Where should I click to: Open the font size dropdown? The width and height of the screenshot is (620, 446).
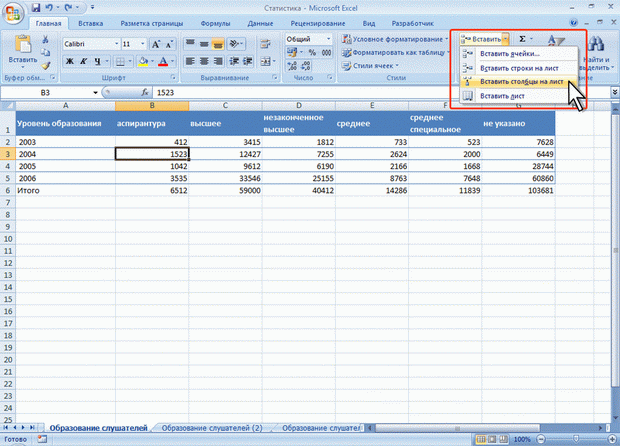(143, 44)
